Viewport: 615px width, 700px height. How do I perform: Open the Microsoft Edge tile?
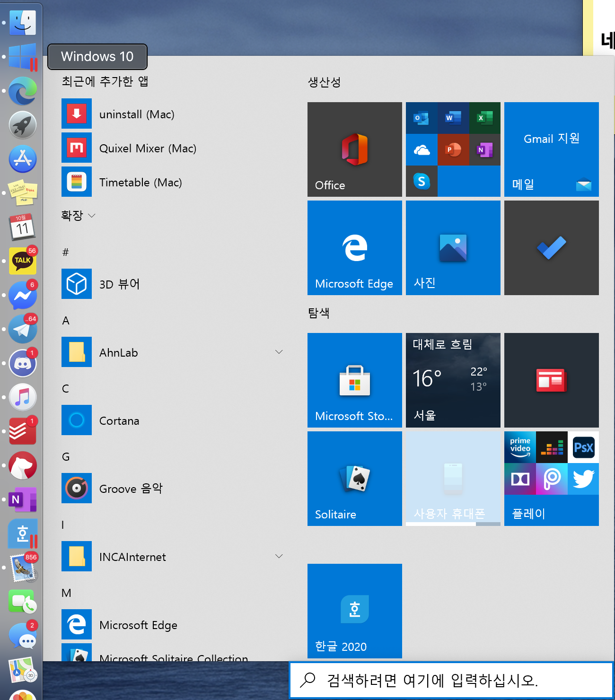[x=355, y=248]
